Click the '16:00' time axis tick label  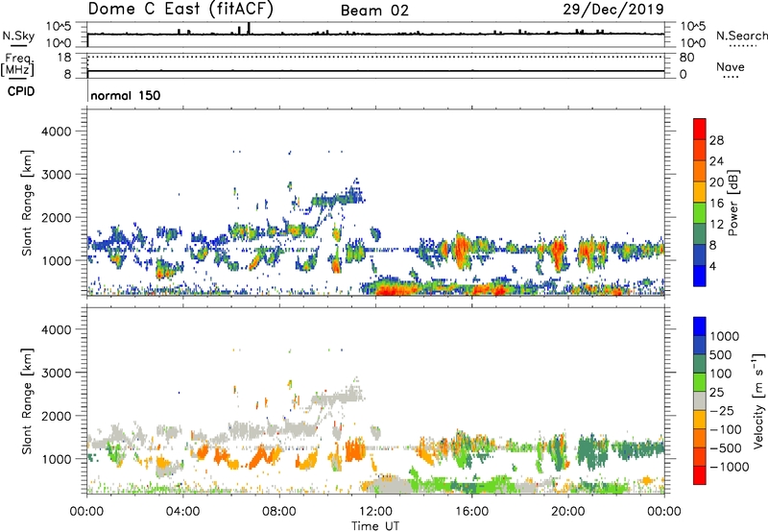point(471,512)
